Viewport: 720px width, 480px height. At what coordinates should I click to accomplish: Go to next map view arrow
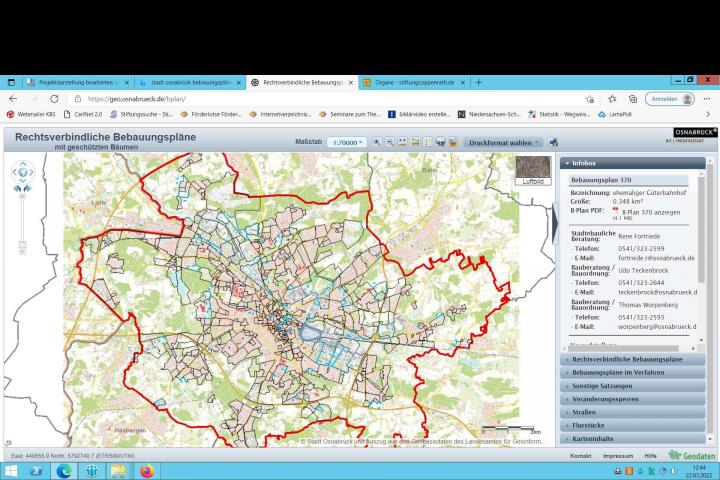point(27,188)
